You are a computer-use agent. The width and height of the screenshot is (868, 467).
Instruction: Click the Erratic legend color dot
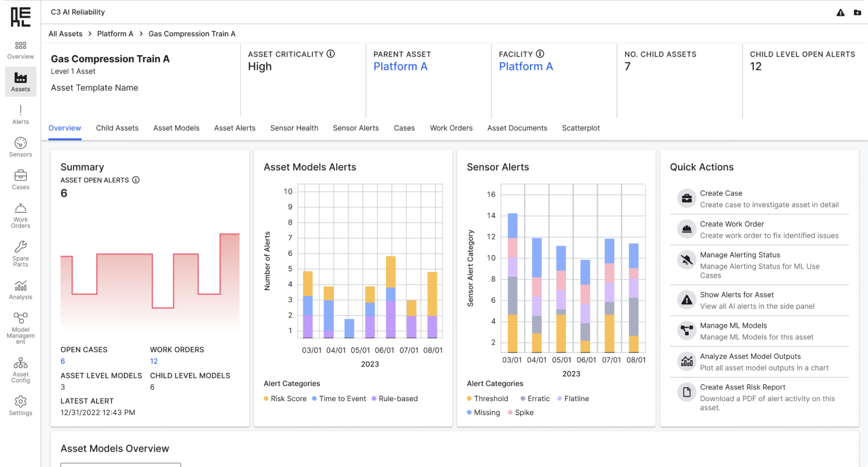coord(523,398)
